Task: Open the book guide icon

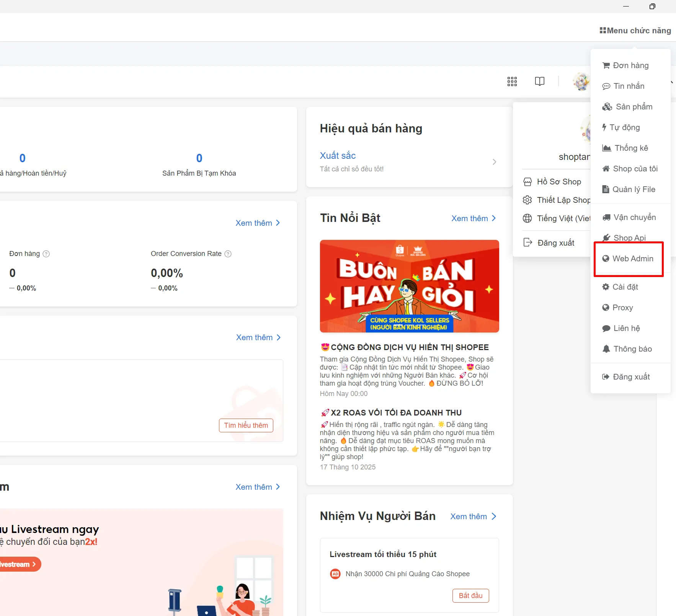Action: [x=540, y=81]
